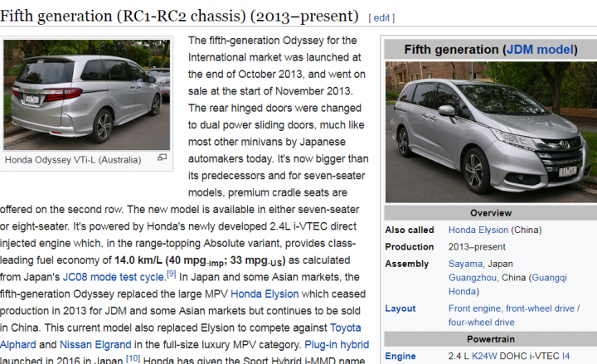Open the K24W engine link
This screenshot has height=364, width=597.
484,356
